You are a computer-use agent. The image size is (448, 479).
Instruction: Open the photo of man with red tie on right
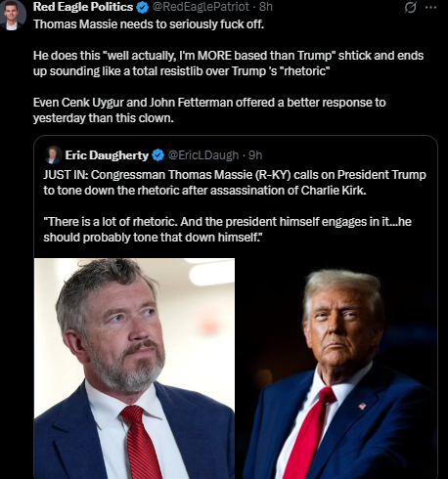point(336,369)
